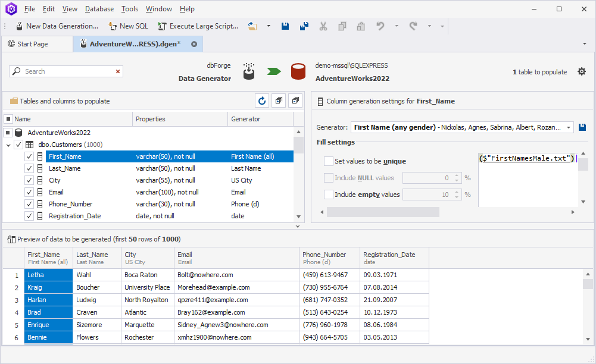Image resolution: width=596 pixels, height=364 pixels.
Task: Increase the NULL values percent stepper
Action: pyautogui.click(x=457, y=175)
